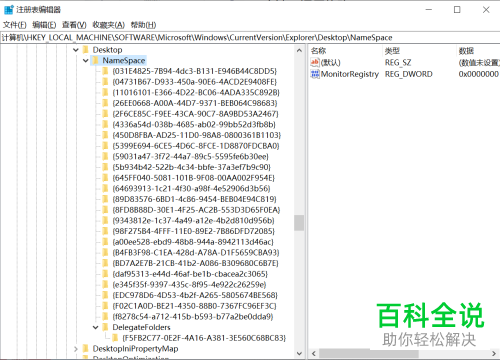Click folder icon of {450D8FBA-AD25...} key

[105, 135]
